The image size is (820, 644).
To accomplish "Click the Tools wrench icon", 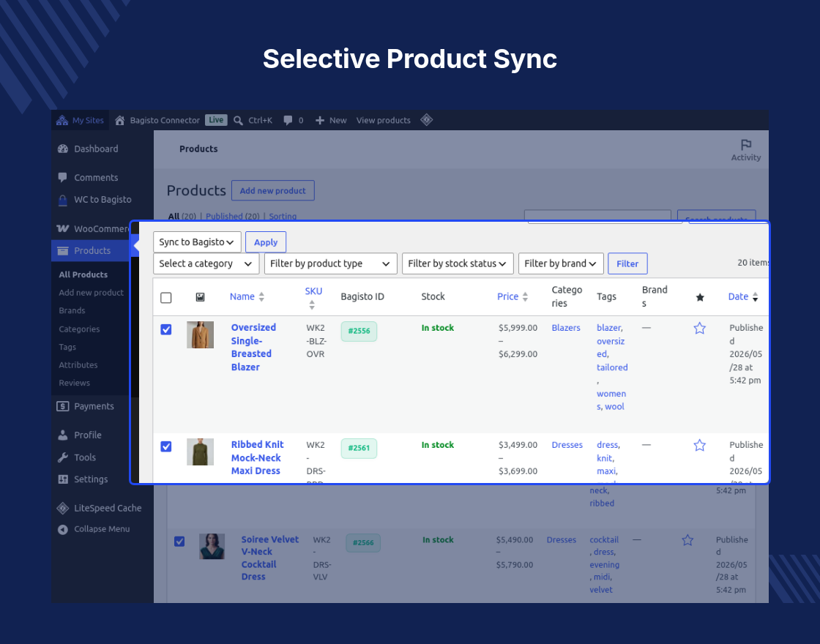I will [x=63, y=457].
